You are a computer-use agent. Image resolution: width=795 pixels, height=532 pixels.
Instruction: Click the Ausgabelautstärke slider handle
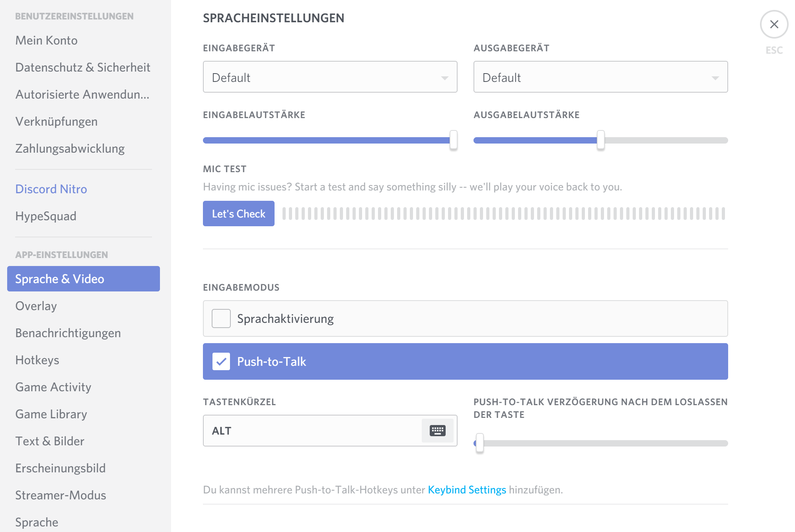point(600,140)
